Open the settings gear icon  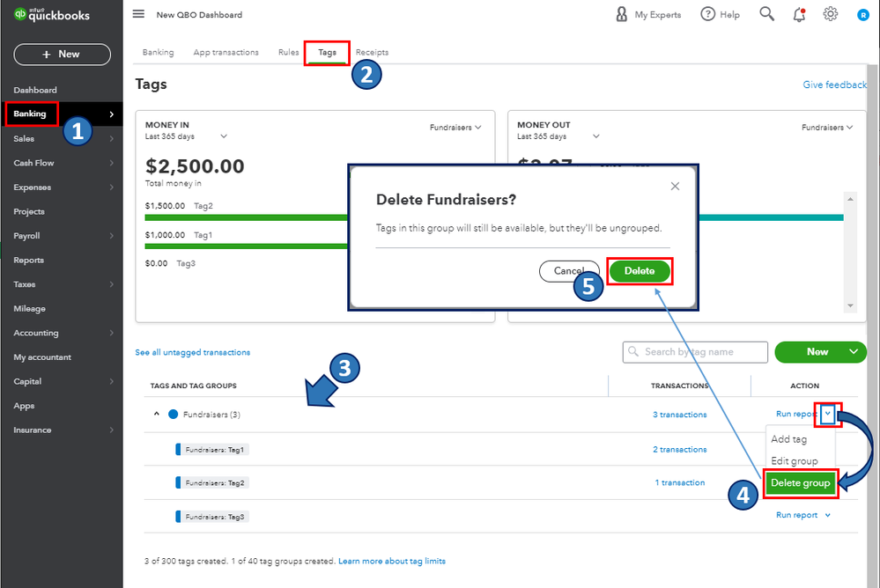tap(830, 14)
